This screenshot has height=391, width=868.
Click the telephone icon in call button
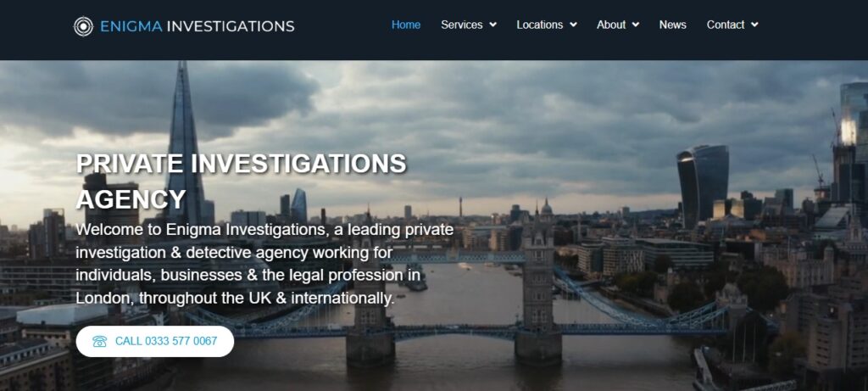point(100,341)
